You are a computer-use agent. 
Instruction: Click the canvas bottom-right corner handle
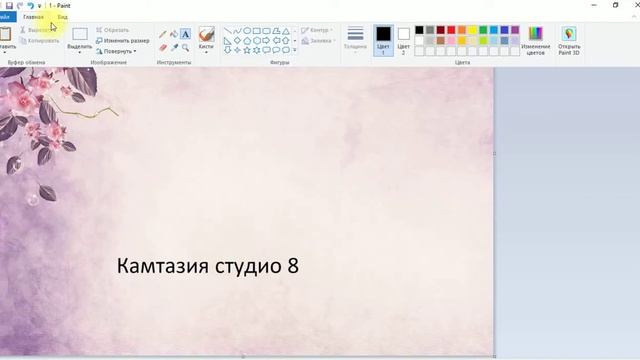tap(494, 356)
